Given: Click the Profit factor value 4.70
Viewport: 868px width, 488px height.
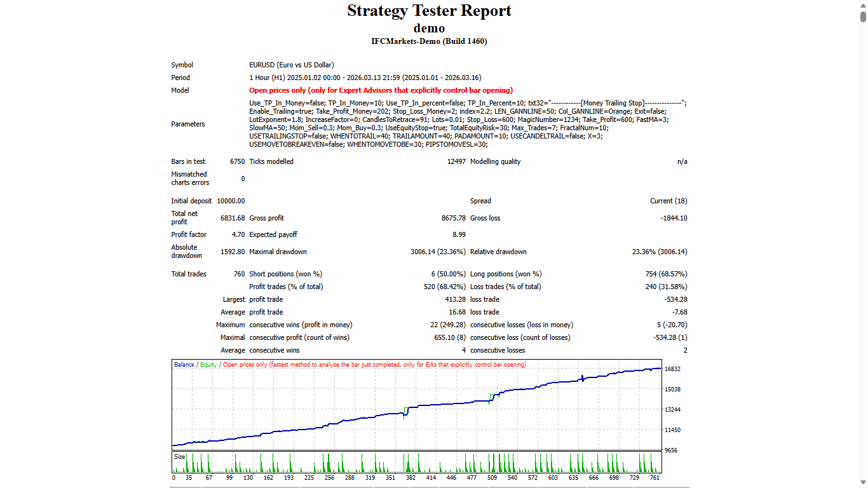Looking at the screenshot, I should [237, 234].
